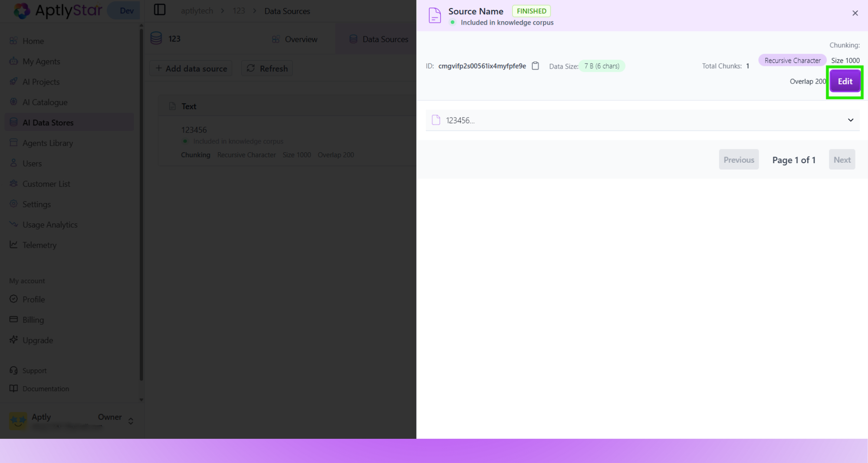
Task: Open the Customer List section
Action: click(x=13, y=183)
